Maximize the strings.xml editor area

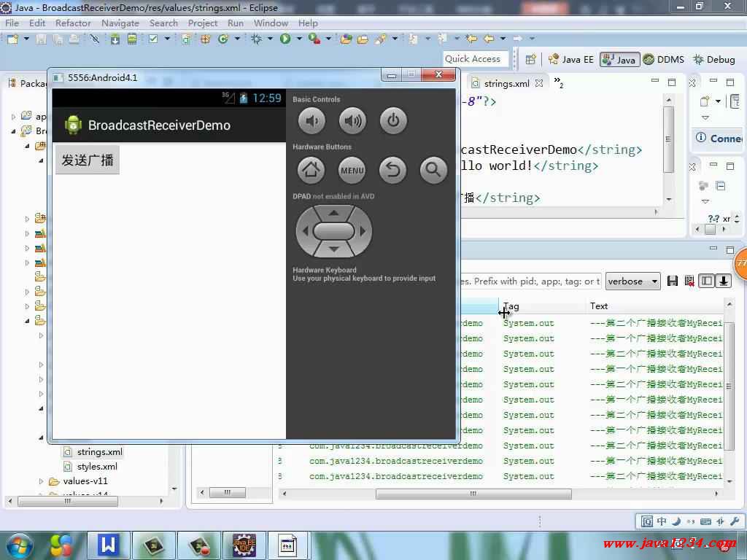tap(672, 82)
